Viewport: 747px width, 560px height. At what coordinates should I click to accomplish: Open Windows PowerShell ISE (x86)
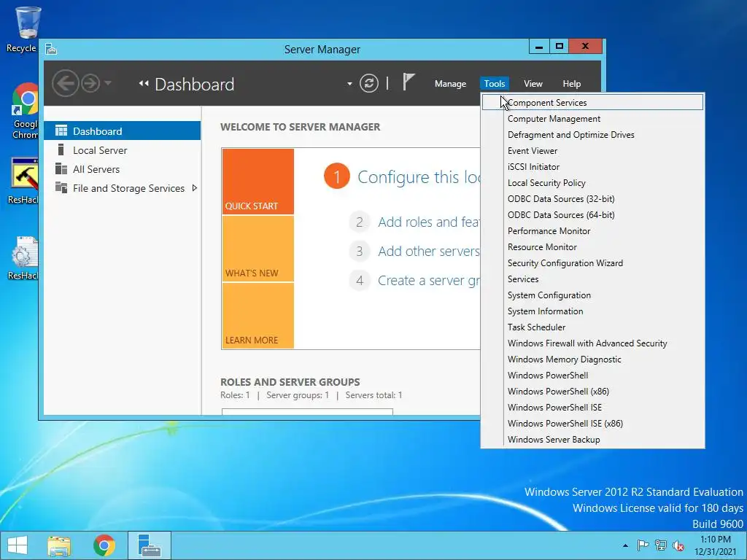point(592,424)
